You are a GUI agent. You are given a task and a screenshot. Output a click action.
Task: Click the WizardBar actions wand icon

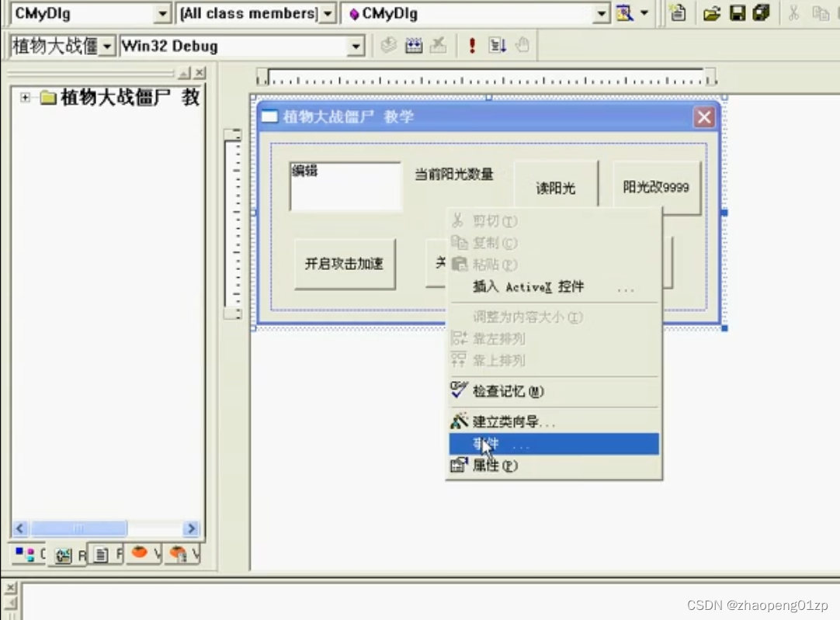pos(625,13)
